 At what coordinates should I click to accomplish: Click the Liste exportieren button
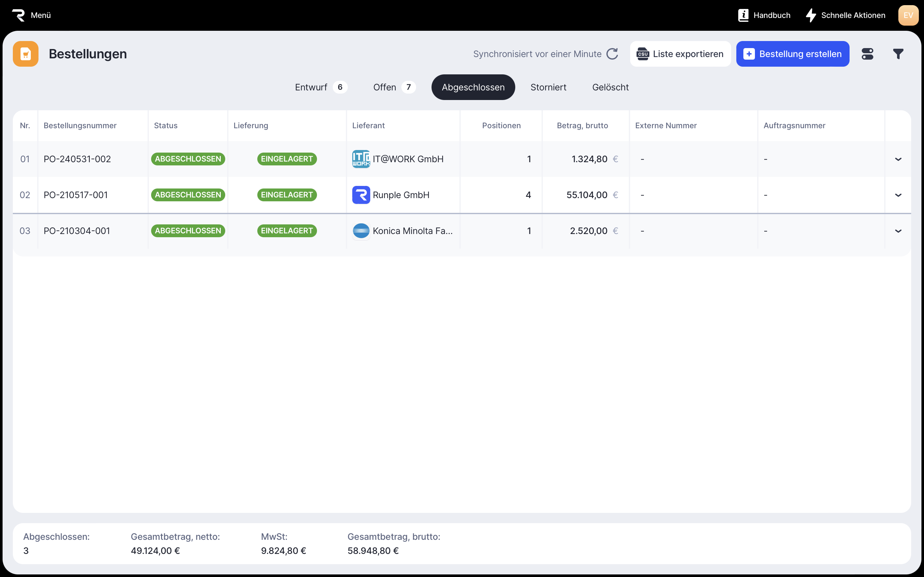(680, 54)
